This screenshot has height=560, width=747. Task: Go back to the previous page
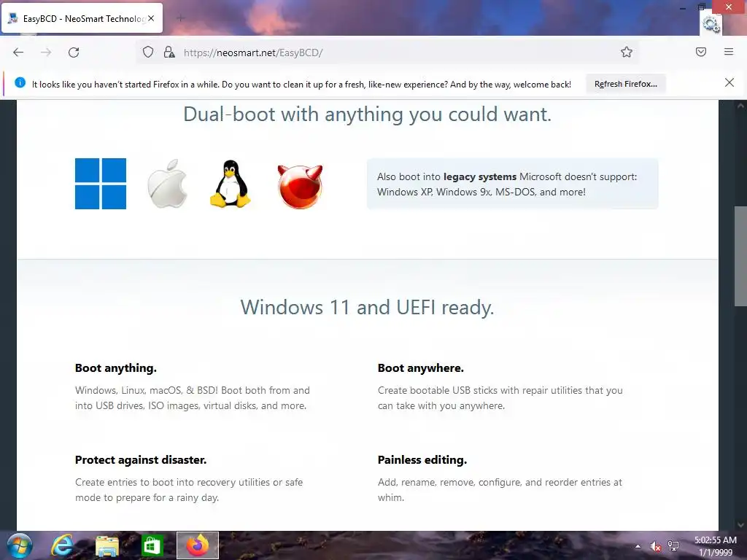point(18,52)
